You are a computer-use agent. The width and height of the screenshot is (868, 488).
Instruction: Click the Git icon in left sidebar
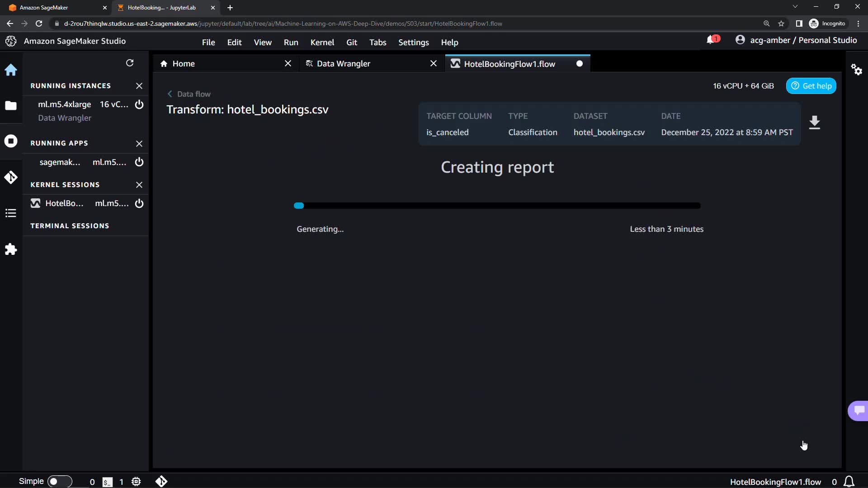[x=11, y=177]
